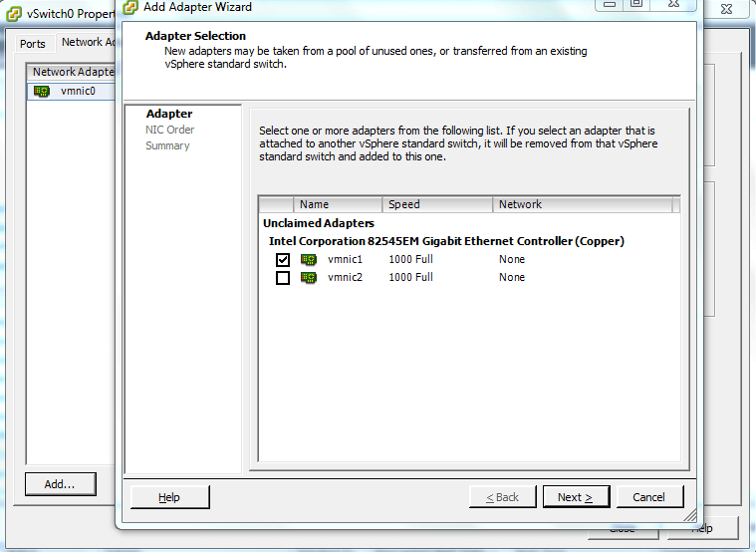Viewport: 756px width, 552px height.
Task: Click the wizard resize grip corner
Action: tap(690, 515)
